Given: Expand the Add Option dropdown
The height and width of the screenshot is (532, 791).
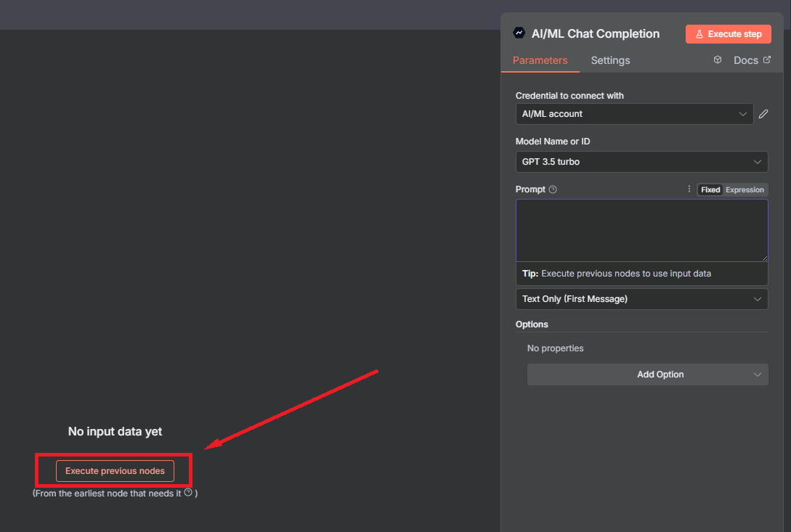Looking at the screenshot, I should pos(647,375).
